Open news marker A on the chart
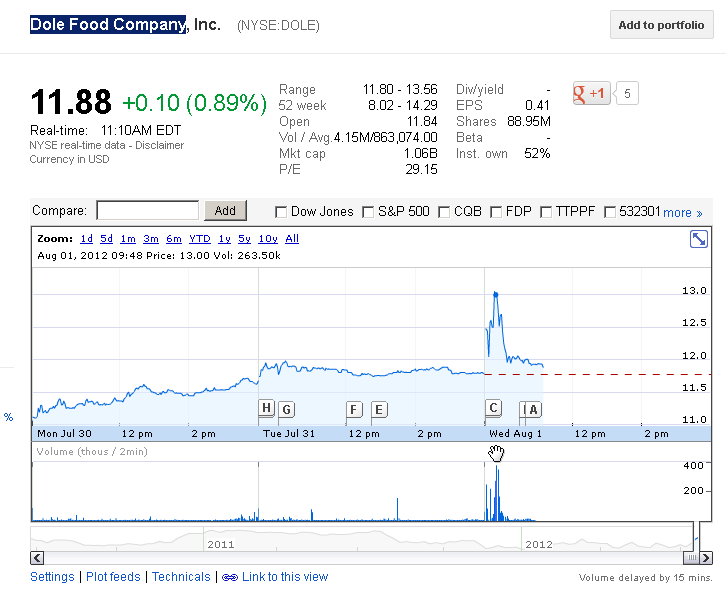Image resolution: width=726 pixels, height=603 pixels. click(533, 409)
